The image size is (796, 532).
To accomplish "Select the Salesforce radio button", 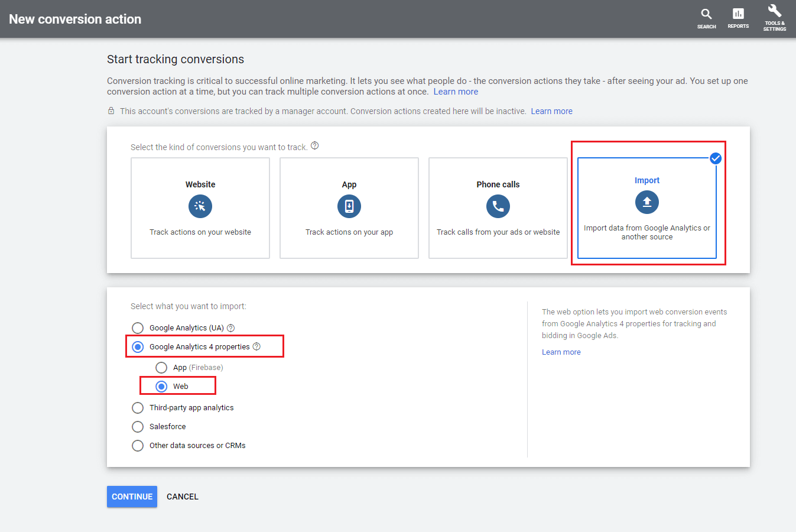I will pyautogui.click(x=138, y=427).
